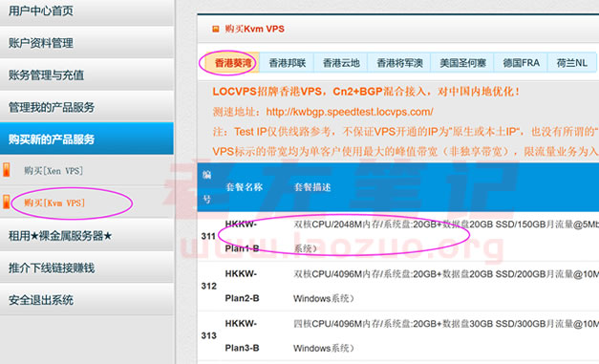Select plan name HKKW-Plan1-B
The height and width of the screenshot is (364, 599).
point(242,236)
